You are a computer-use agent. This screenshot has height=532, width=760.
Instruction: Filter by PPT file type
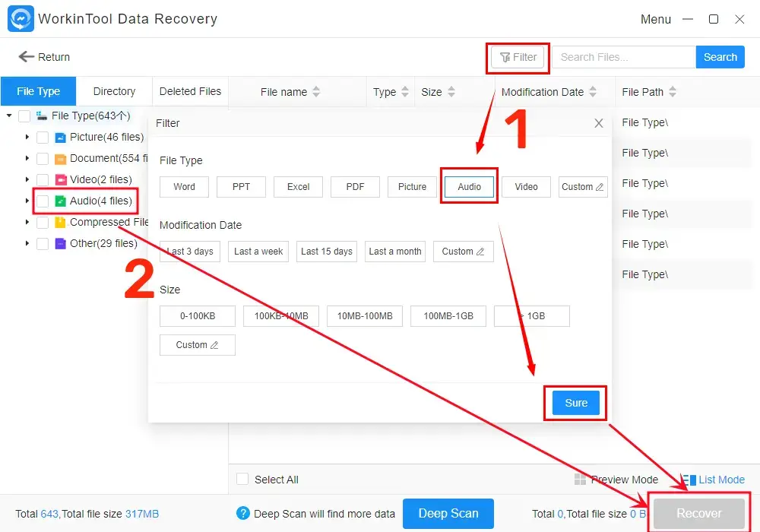point(241,187)
